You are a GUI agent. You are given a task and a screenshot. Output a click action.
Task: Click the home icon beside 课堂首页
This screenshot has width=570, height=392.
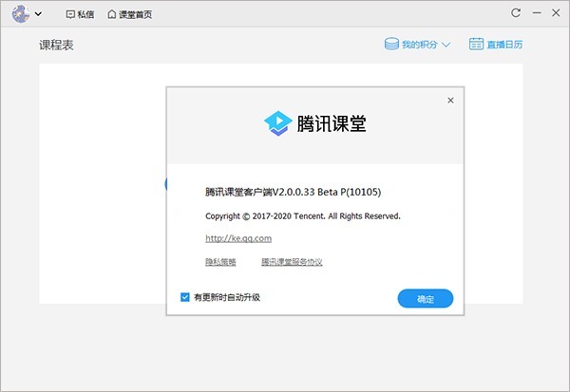tap(112, 14)
